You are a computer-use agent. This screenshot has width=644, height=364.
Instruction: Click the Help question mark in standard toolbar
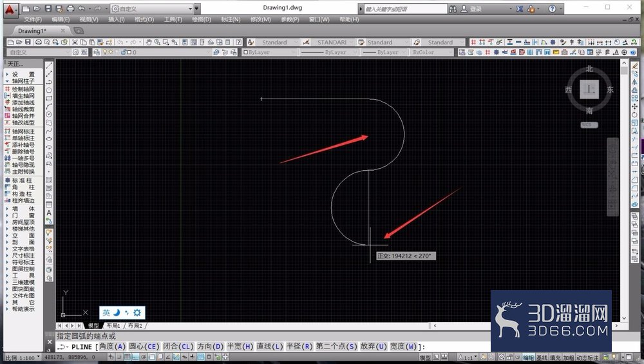[x=238, y=43]
